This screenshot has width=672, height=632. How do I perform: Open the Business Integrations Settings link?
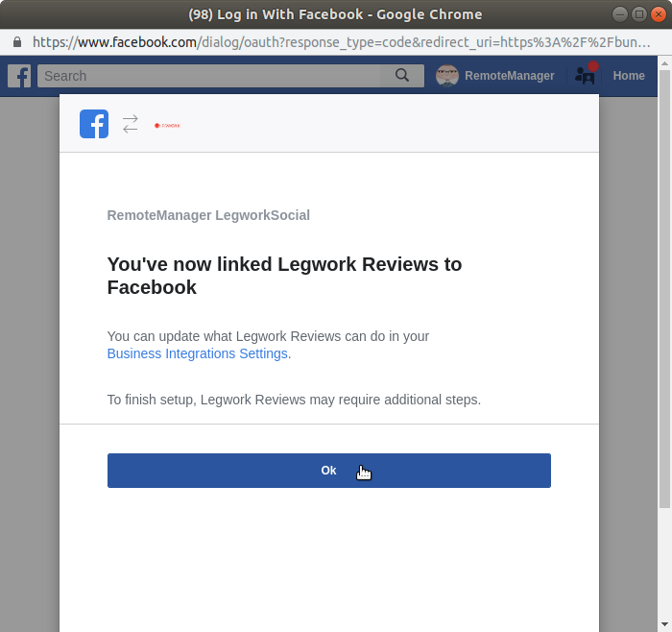click(198, 353)
